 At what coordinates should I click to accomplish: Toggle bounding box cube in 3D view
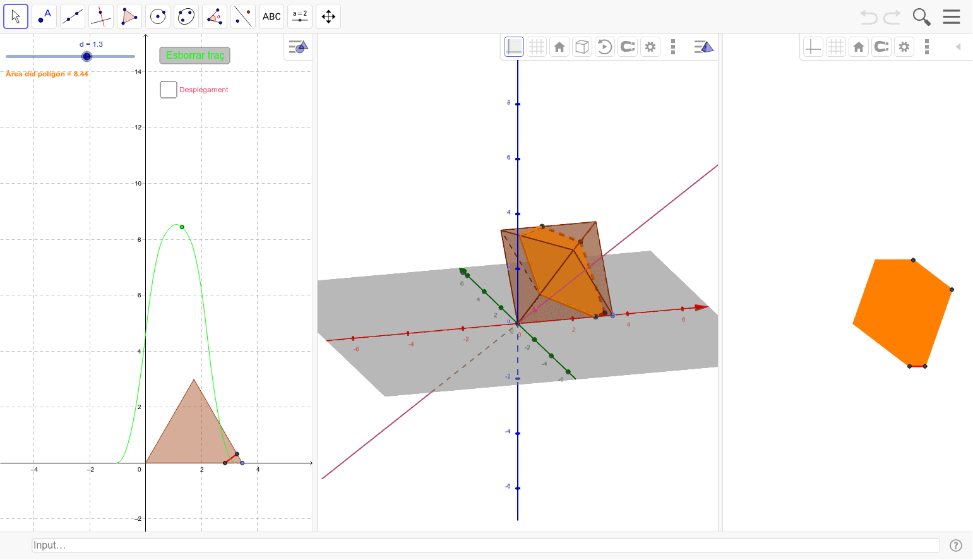(x=582, y=47)
